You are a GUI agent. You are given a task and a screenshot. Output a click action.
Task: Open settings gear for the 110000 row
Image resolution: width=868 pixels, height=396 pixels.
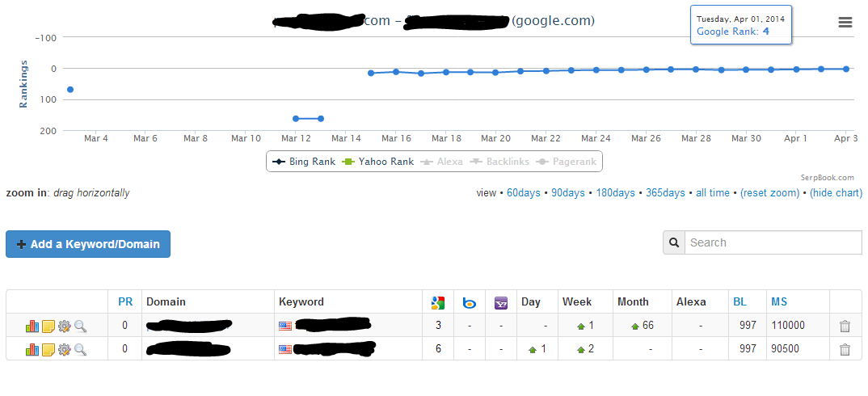point(65,326)
